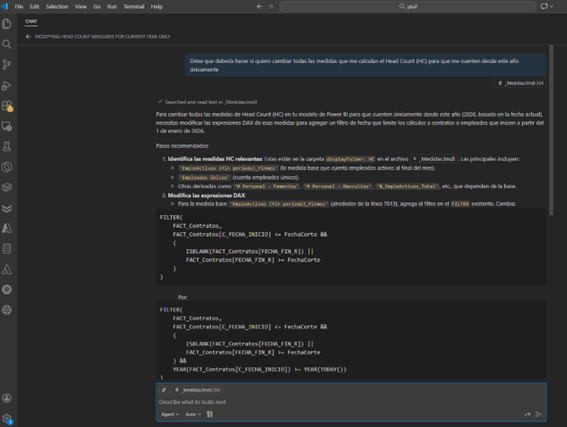The width and height of the screenshot is (567, 427).
Task: Expand the Auto model dropdown
Action: click(193, 414)
